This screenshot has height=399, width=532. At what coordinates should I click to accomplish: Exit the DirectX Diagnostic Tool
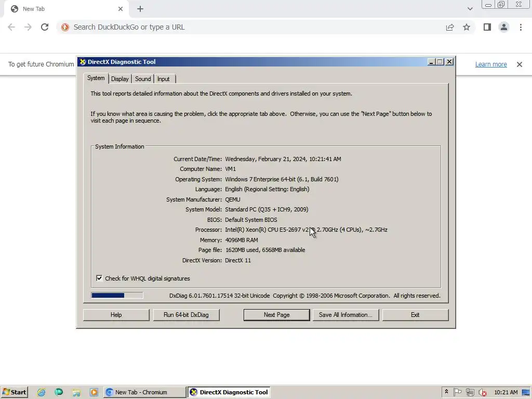coord(415,315)
